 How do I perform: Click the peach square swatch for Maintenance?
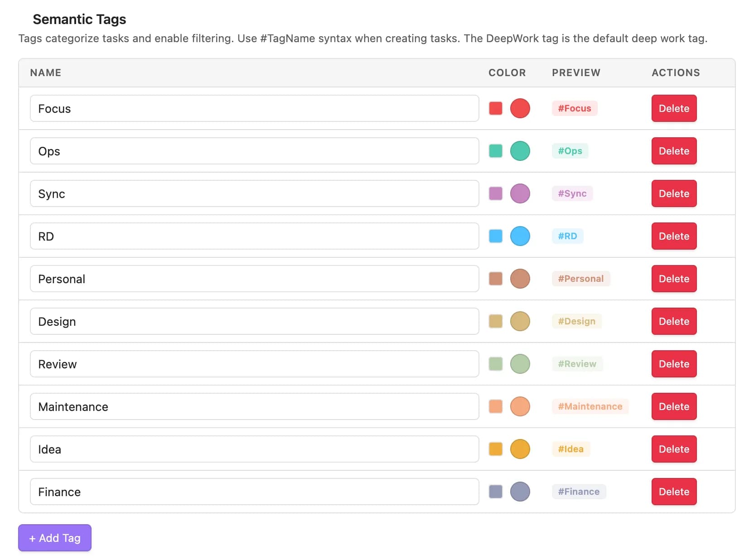click(x=495, y=406)
